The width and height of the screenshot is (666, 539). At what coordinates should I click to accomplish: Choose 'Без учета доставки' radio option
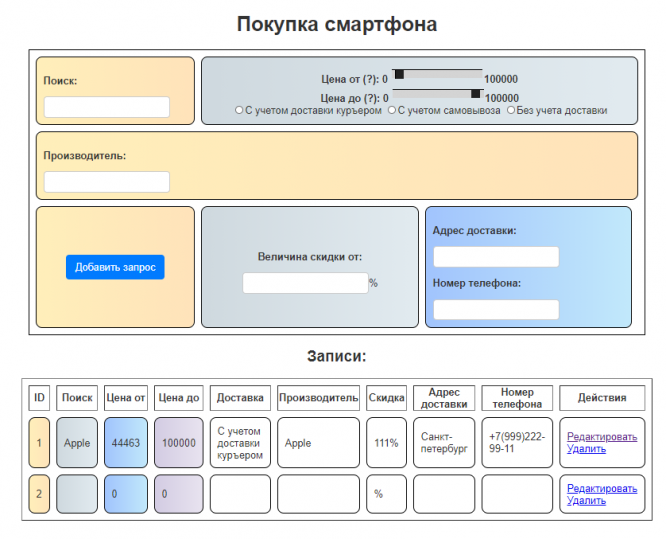(x=511, y=110)
